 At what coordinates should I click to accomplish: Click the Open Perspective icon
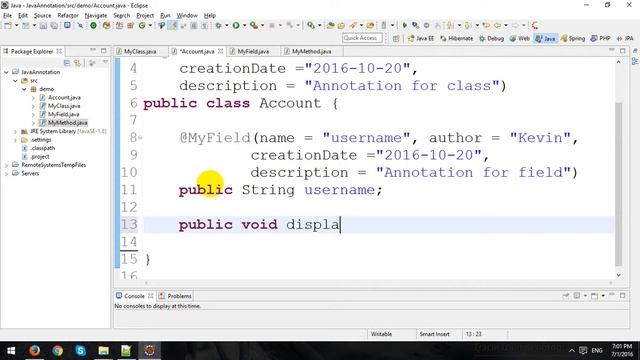coord(396,38)
